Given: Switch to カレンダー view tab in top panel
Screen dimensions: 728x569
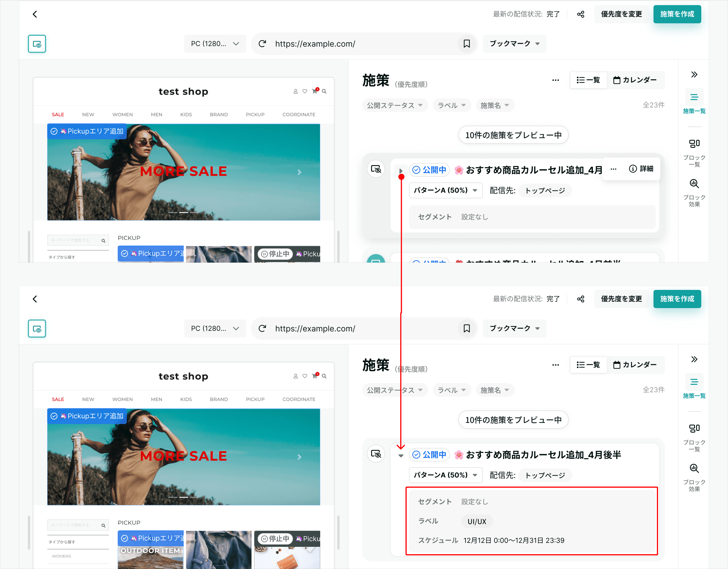Looking at the screenshot, I should (x=635, y=80).
